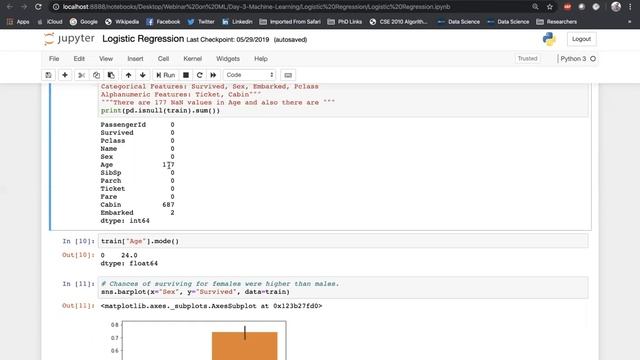Viewport: 640px width, 360px height.
Task: Open the Chrome three-dot menu
Action: (x=630, y=7)
